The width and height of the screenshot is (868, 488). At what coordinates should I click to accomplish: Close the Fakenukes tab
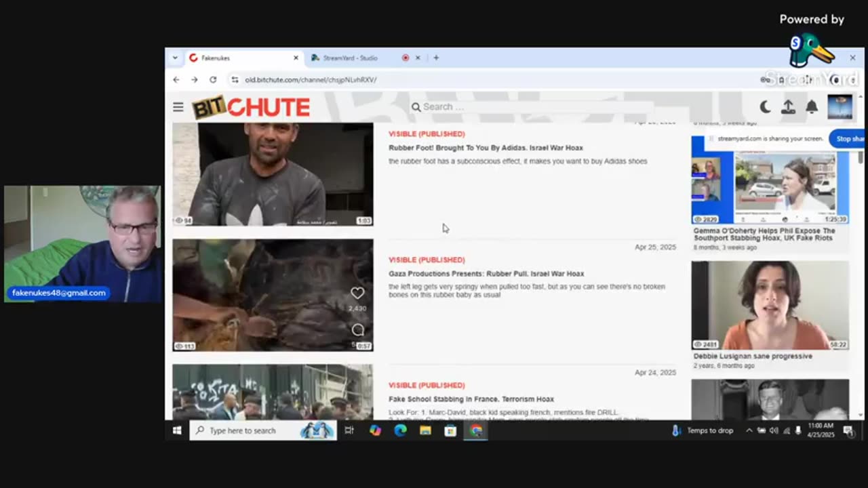pos(296,58)
